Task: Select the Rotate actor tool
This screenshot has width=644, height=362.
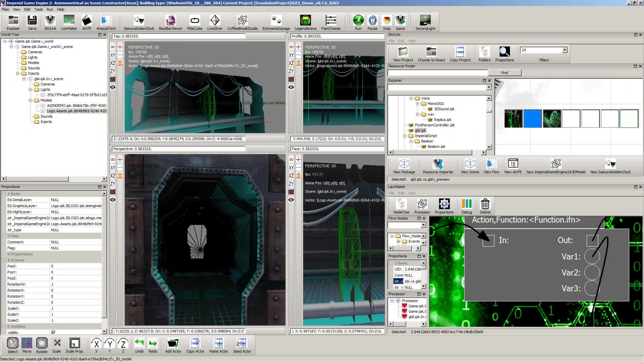Action: coord(42,345)
